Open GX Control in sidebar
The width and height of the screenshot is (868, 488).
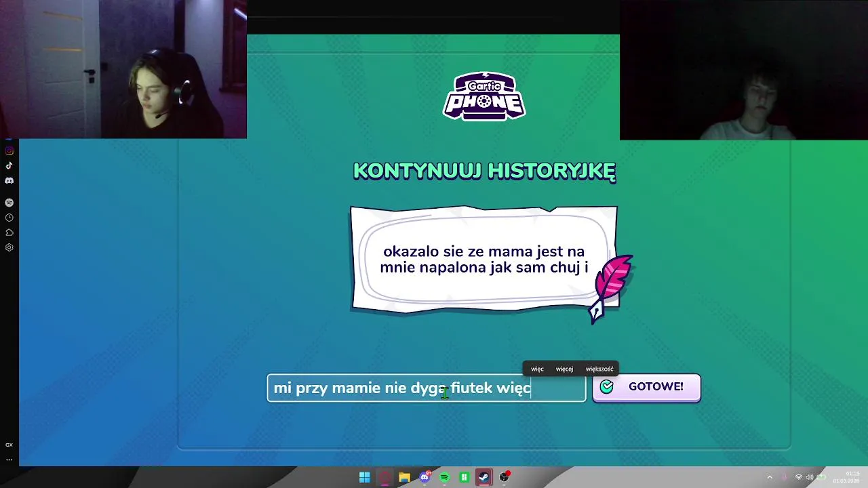click(x=9, y=445)
